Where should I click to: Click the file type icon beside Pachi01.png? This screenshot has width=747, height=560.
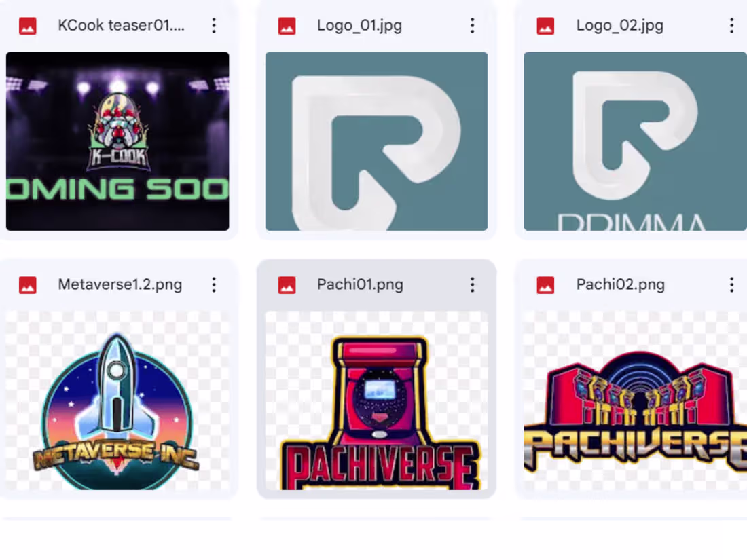point(286,285)
